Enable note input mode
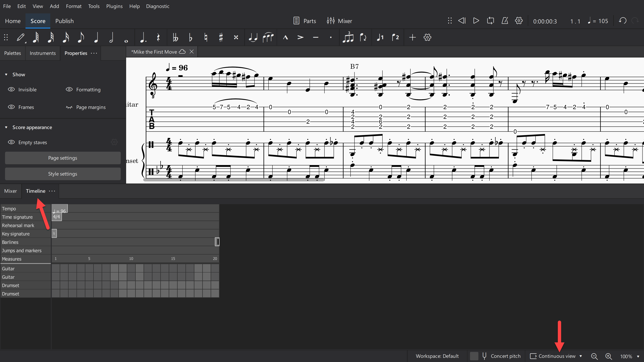 point(21,37)
